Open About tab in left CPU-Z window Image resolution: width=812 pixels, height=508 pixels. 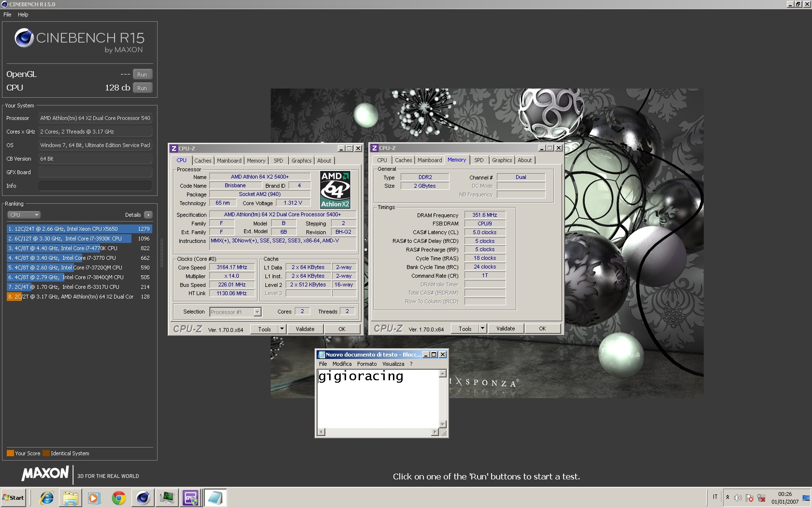324,161
